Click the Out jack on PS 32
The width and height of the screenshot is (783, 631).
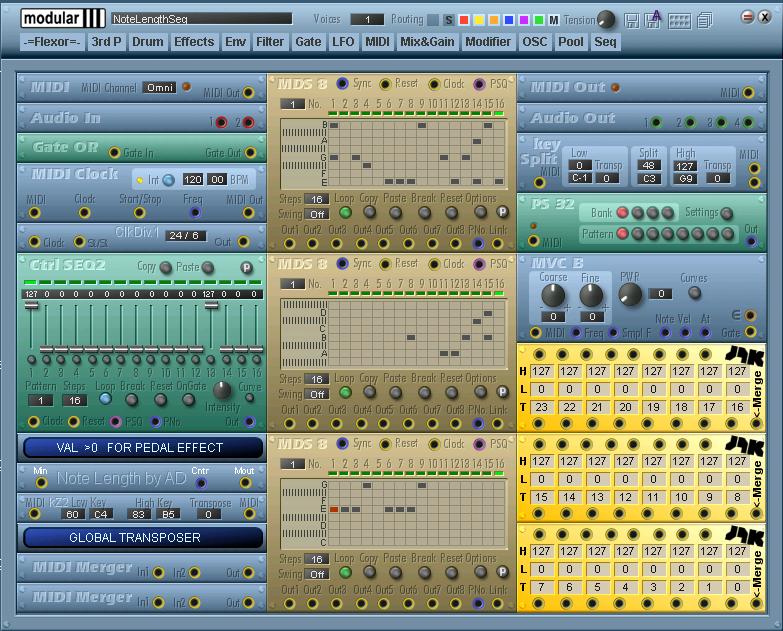click(x=751, y=242)
